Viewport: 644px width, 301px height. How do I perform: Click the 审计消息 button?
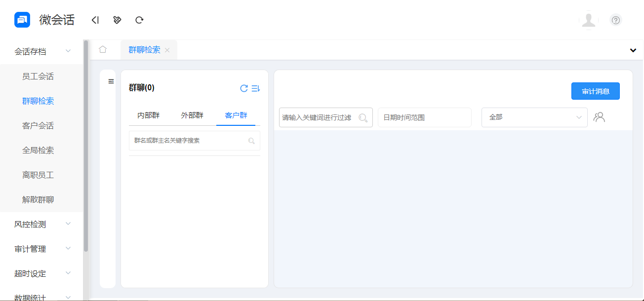(595, 91)
